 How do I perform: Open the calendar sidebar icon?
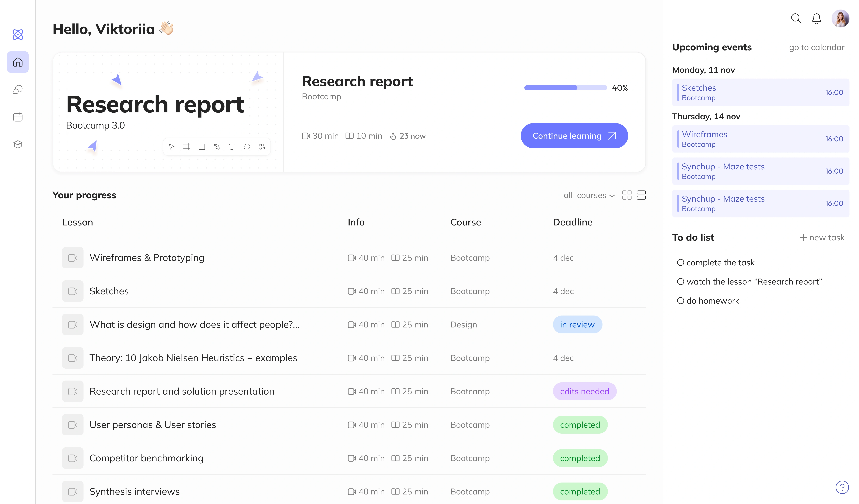[18, 117]
